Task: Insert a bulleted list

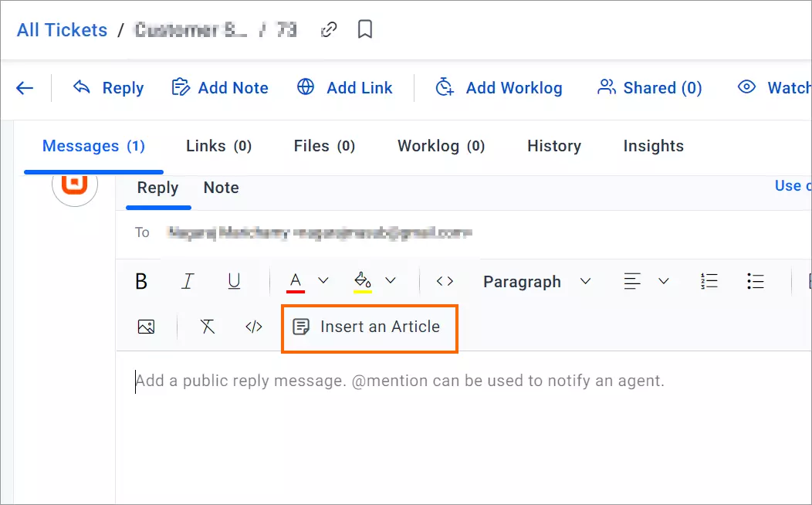Action: tap(756, 281)
